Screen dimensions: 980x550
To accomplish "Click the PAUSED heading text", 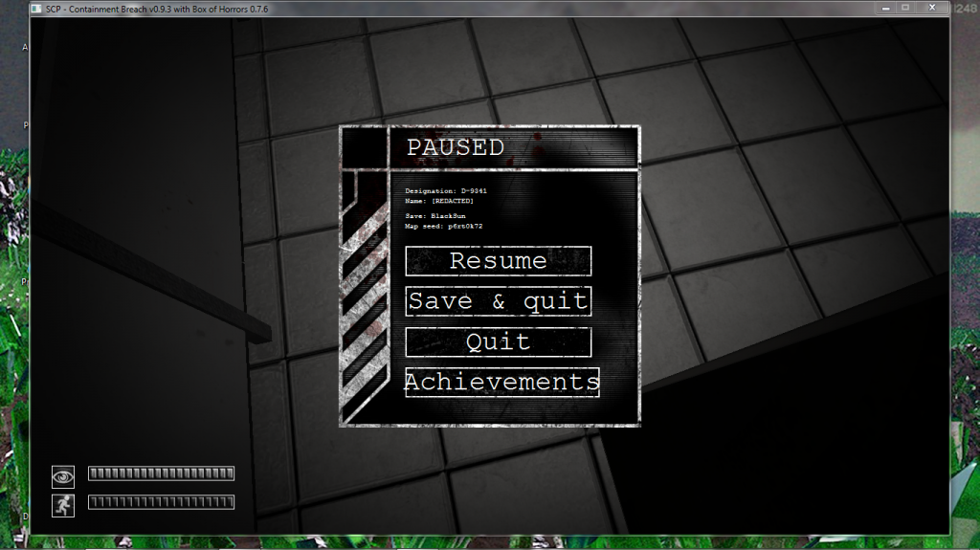I will [455, 148].
